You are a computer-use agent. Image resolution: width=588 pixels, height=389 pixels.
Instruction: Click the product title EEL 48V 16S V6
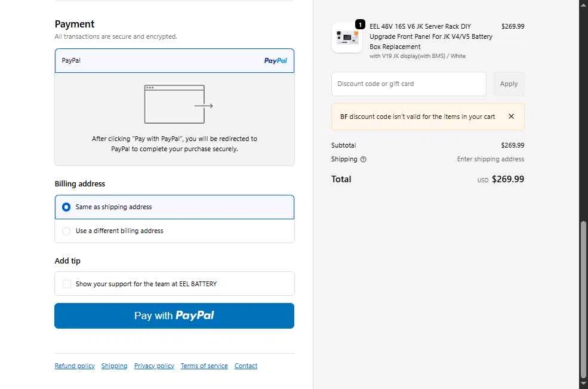tap(431, 36)
